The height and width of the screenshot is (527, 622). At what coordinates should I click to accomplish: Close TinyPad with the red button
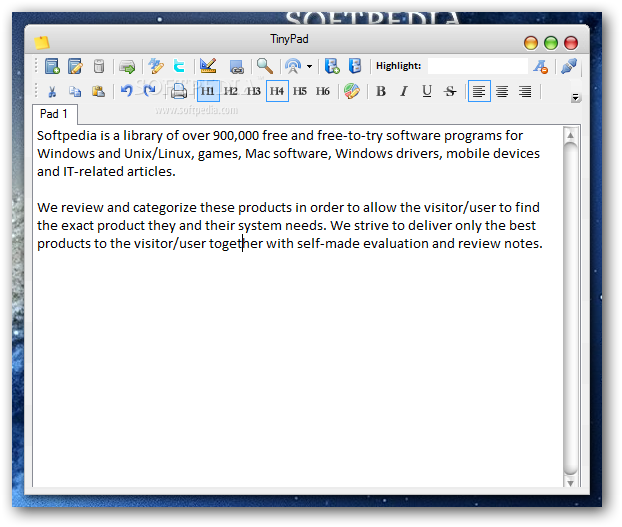coord(571,42)
